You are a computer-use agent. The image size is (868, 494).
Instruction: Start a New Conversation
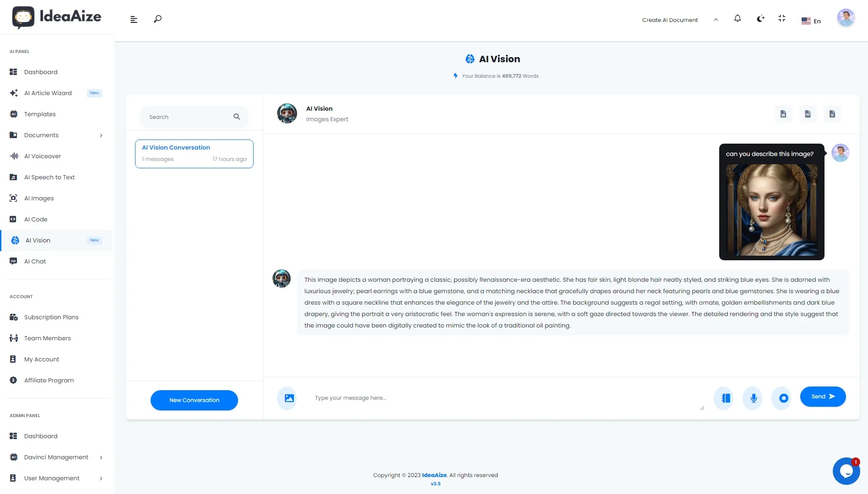(194, 400)
